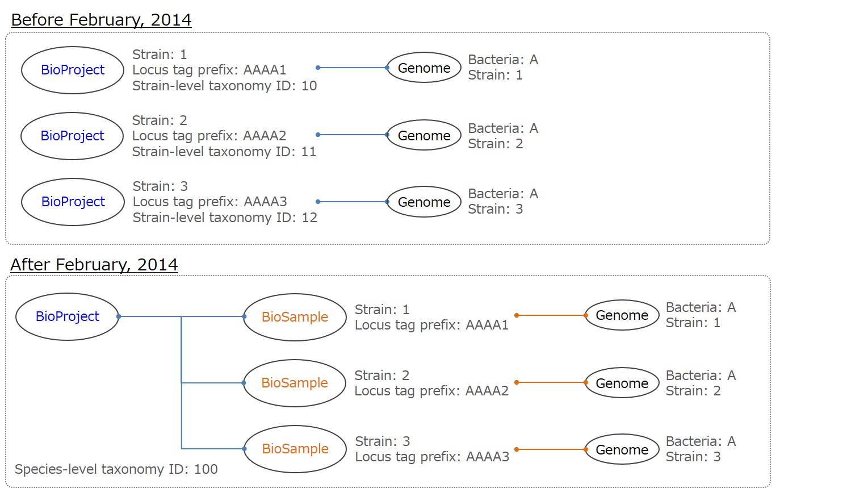Click the BioSample oval with prefix AAAA2

pos(294,383)
